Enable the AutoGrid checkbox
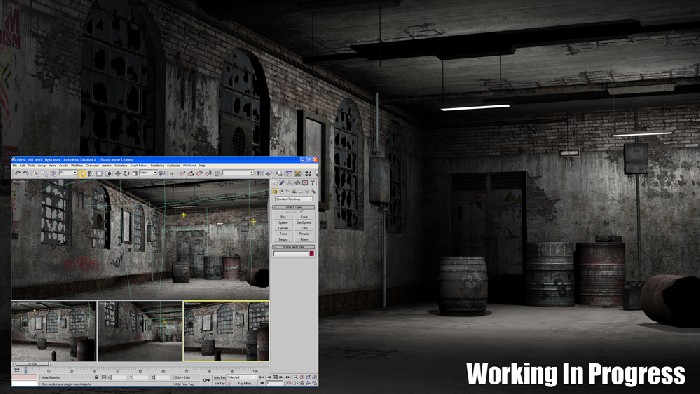This screenshot has height=394, width=700. click(x=301, y=212)
